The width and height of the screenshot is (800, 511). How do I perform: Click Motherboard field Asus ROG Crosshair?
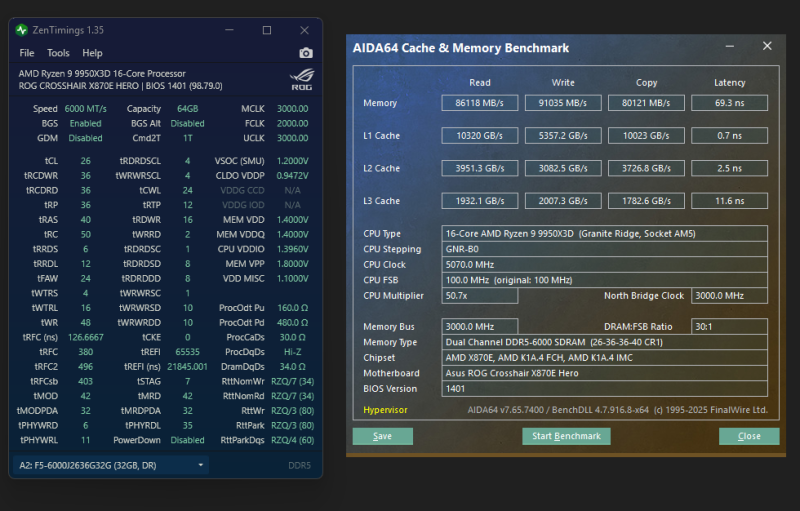[605, 373]
